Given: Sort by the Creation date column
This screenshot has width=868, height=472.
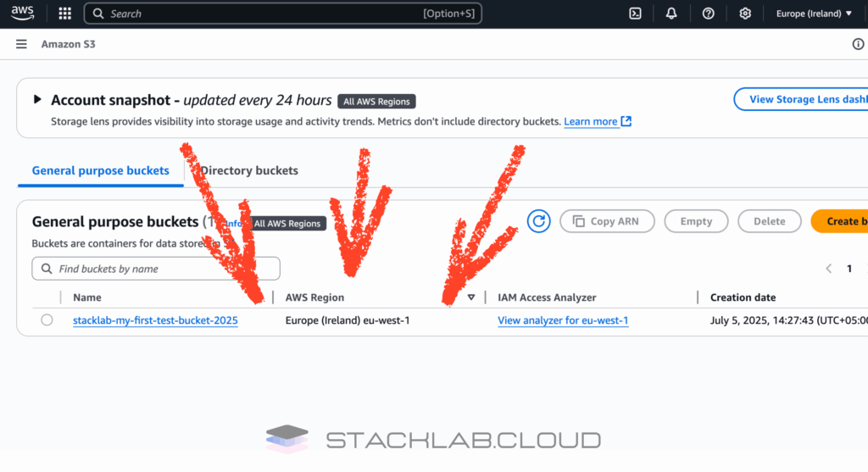Looking at the screenshot, I should (743, 297).
